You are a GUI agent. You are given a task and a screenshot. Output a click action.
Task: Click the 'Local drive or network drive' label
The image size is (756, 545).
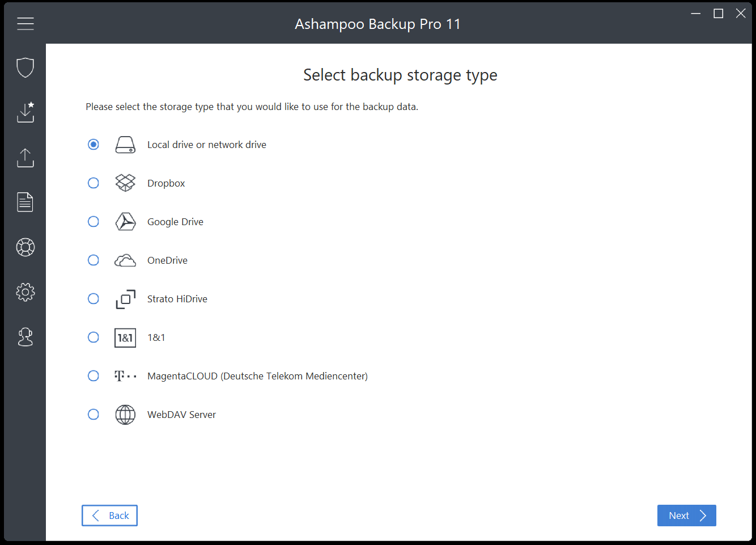[x=207, y=145]
